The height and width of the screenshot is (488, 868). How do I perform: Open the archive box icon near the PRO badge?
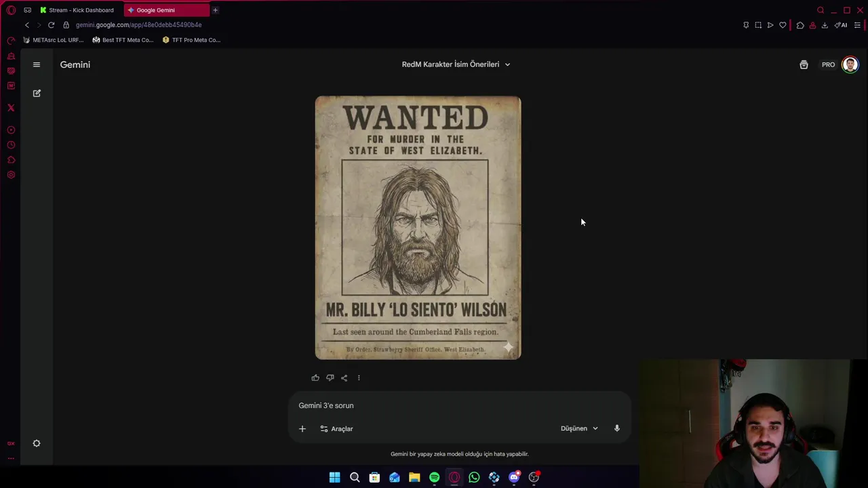coord(804,64)
